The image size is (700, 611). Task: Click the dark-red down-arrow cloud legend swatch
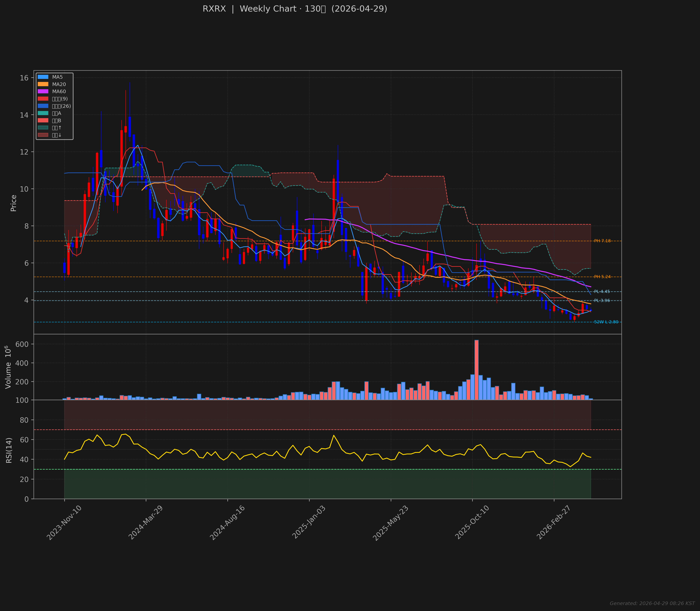coord(43,135)
